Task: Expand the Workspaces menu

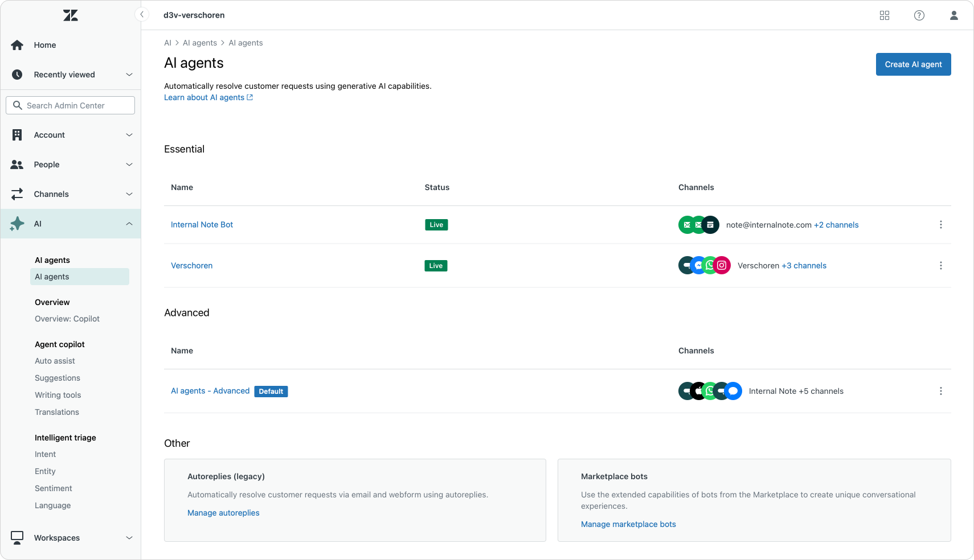Action: coord(129,538)
